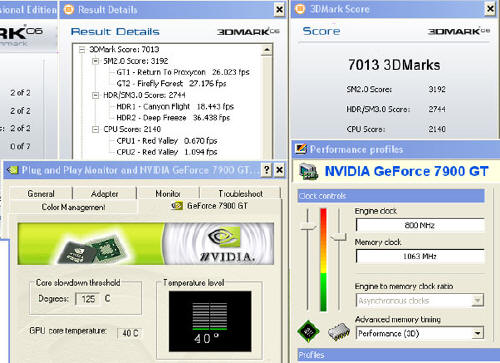Open the General tab
Screen dimensions: 500x363
pyautogui.click(x=41, y=194)
